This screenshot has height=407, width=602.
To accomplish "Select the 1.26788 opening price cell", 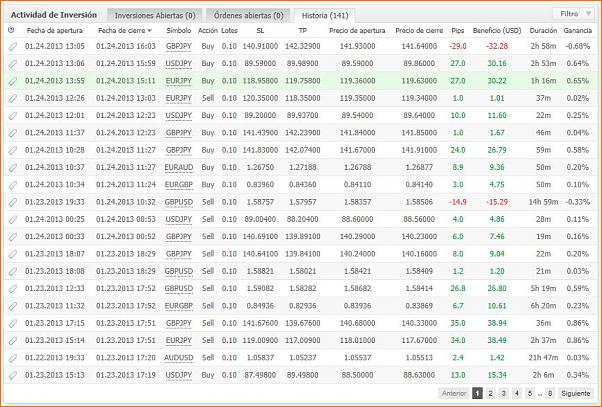I will [357, 167].
